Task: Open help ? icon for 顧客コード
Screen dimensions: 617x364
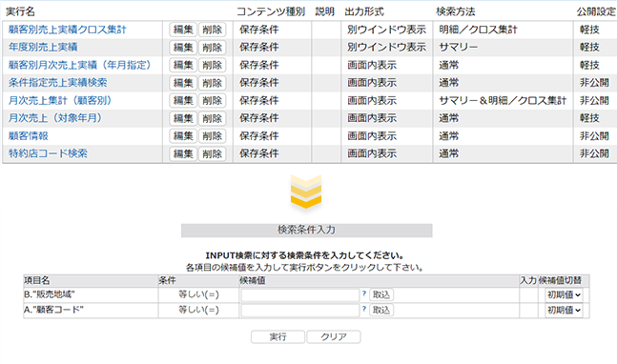Action: (x=364, y=309)
